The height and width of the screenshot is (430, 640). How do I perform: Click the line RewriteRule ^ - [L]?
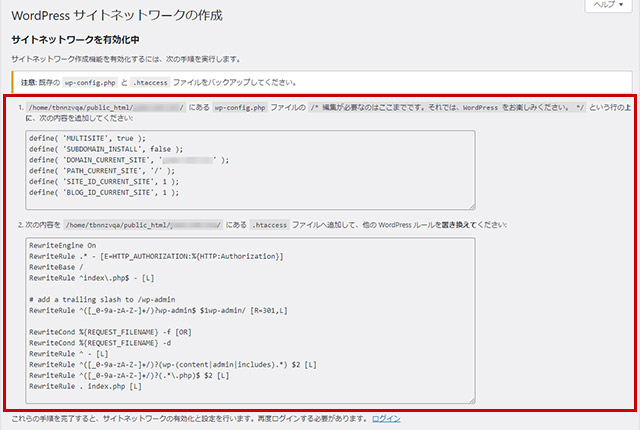click(69, 354)
